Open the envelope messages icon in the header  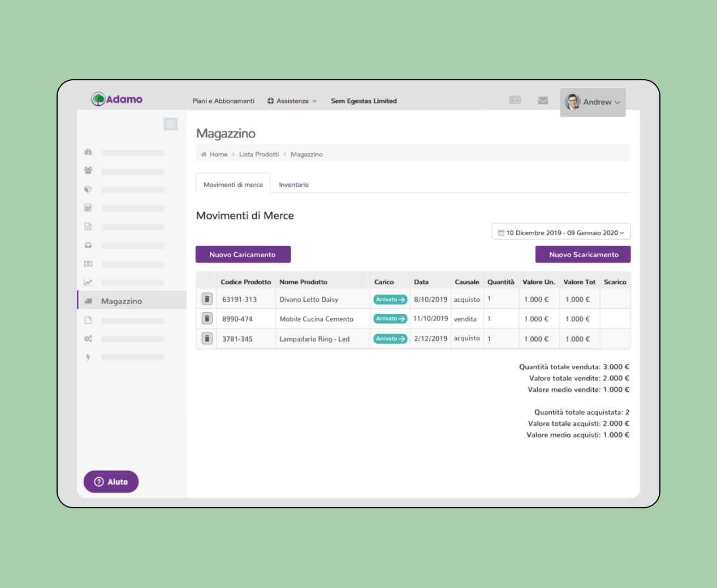pos(543,100)
